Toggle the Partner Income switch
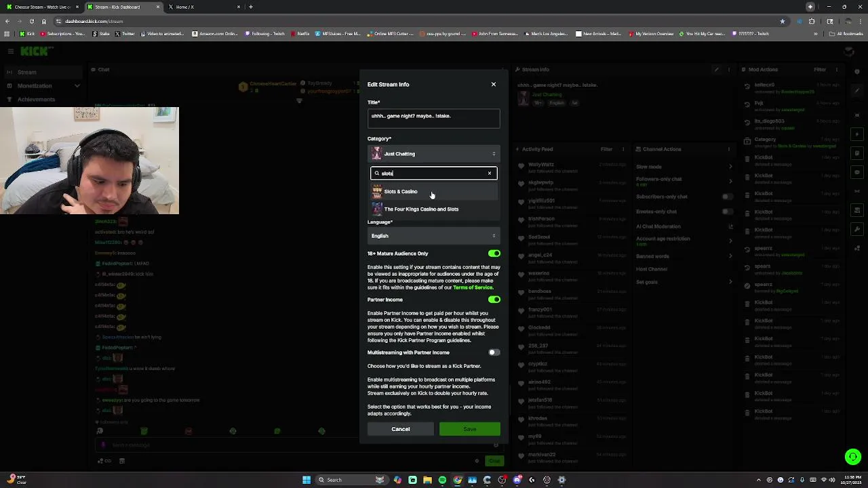The image size is (868, 488). point(494,300)
